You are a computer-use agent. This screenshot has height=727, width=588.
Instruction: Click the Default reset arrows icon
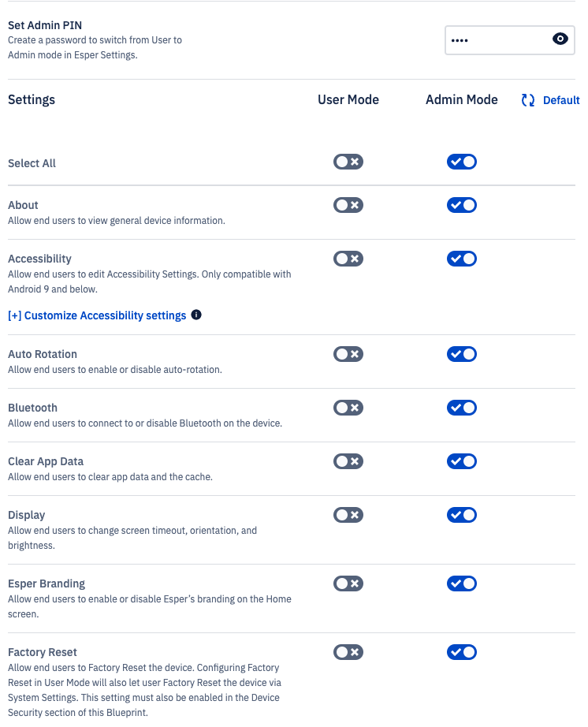528,100
